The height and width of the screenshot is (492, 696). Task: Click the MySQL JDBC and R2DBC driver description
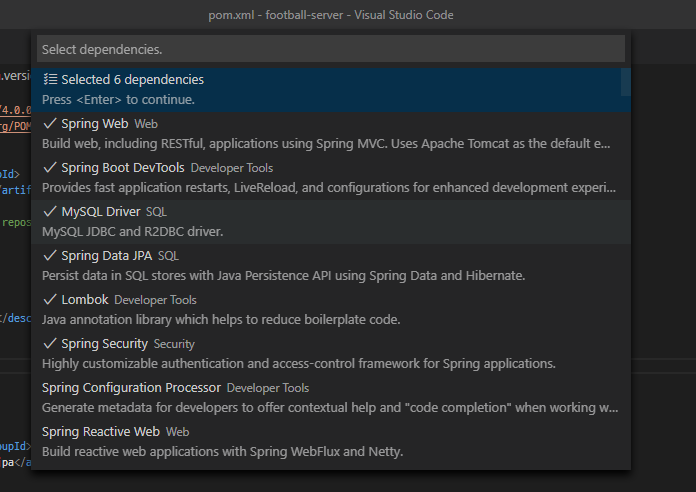pyautogui.click(x=133, y=232)
